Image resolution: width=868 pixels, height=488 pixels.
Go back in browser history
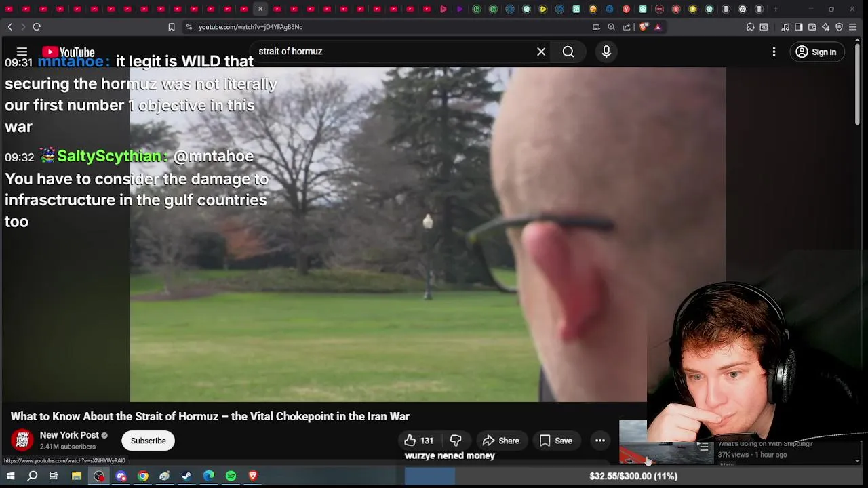click(x=9, y=27)
